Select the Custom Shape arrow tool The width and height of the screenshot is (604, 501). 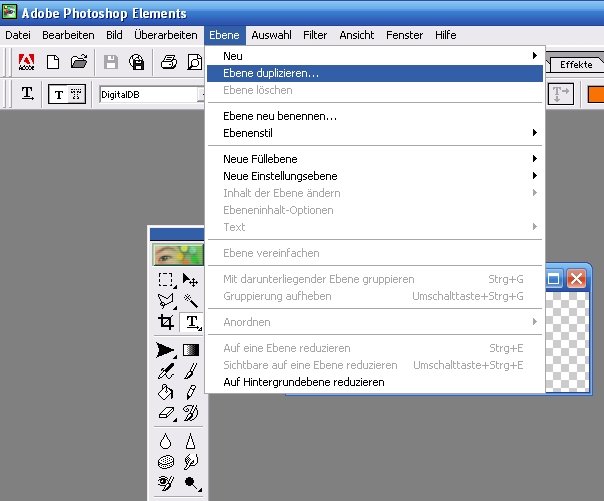point(166,350)
